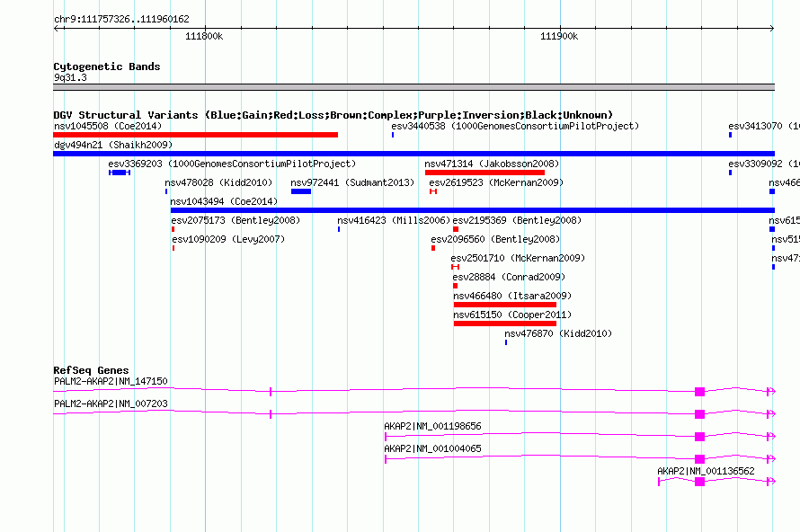Viewport: 800px width, 532px height.
Task: Select nsv466480 (Itsara2009) red loss bar
Action: pos(504,305)
